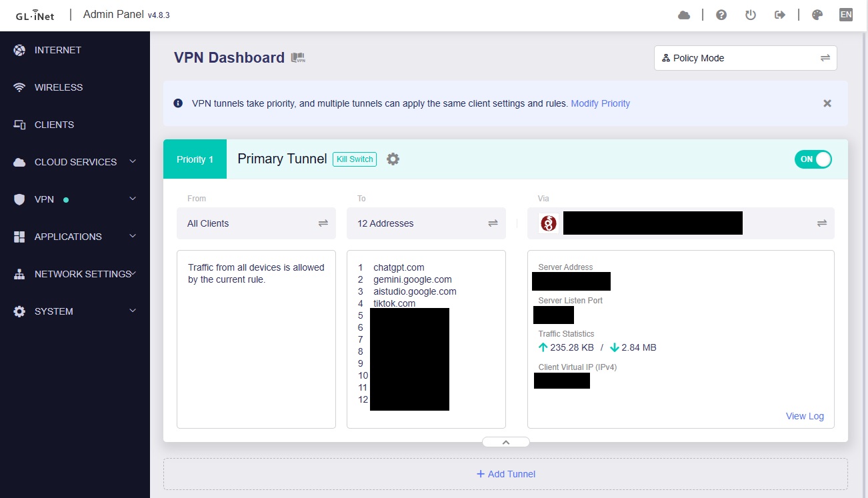Click the power reboot icon

point(751,15)
